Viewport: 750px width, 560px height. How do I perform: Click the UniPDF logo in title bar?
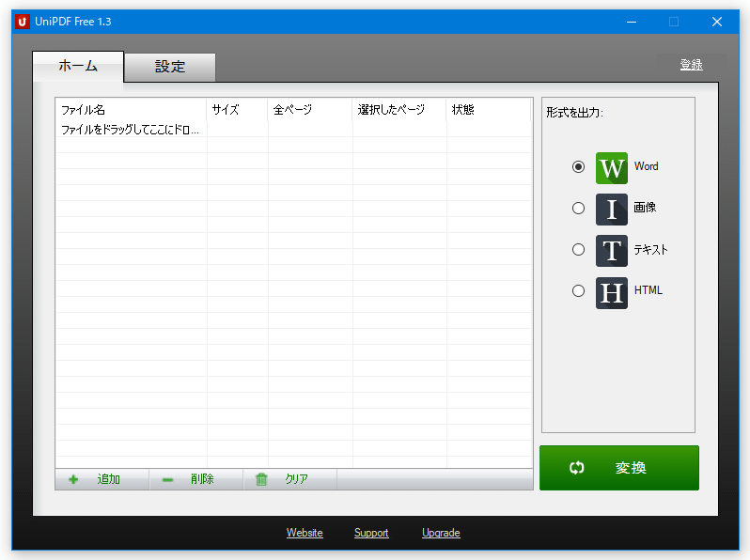(x=22, y=22)
